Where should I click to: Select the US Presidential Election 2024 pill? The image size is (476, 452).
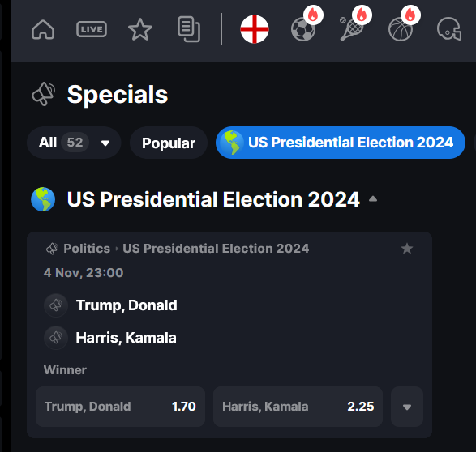(341, 143)
